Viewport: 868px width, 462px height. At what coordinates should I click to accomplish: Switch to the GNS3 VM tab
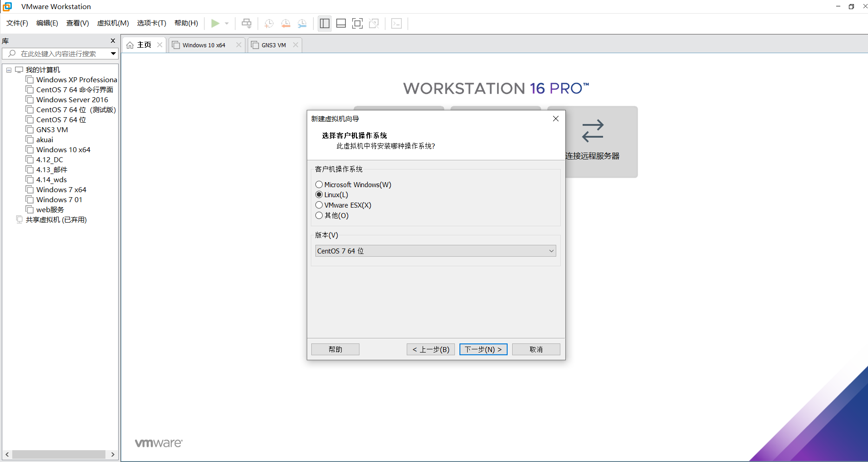point(274,45)
